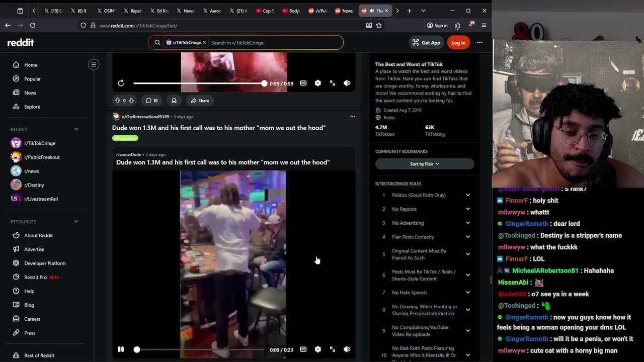Go to Popular in sidebar
644x362 pixels.
pyautogui.click(x=32, y=79)
